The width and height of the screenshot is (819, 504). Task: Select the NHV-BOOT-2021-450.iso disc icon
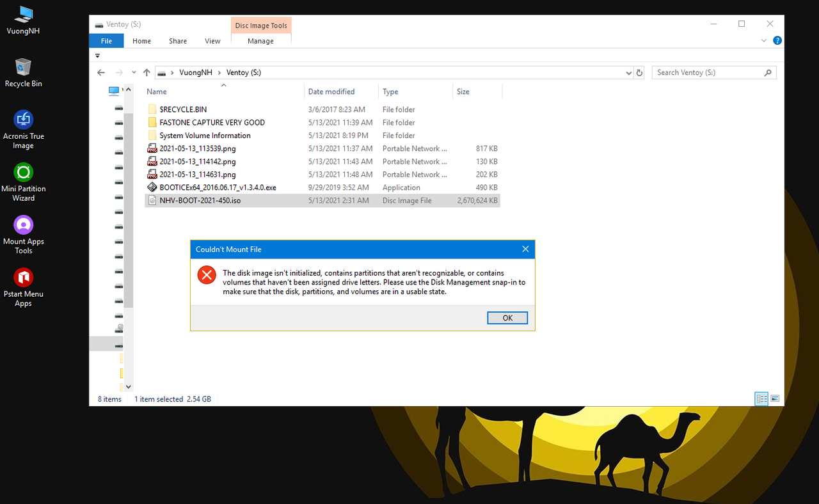pos(152,200)
